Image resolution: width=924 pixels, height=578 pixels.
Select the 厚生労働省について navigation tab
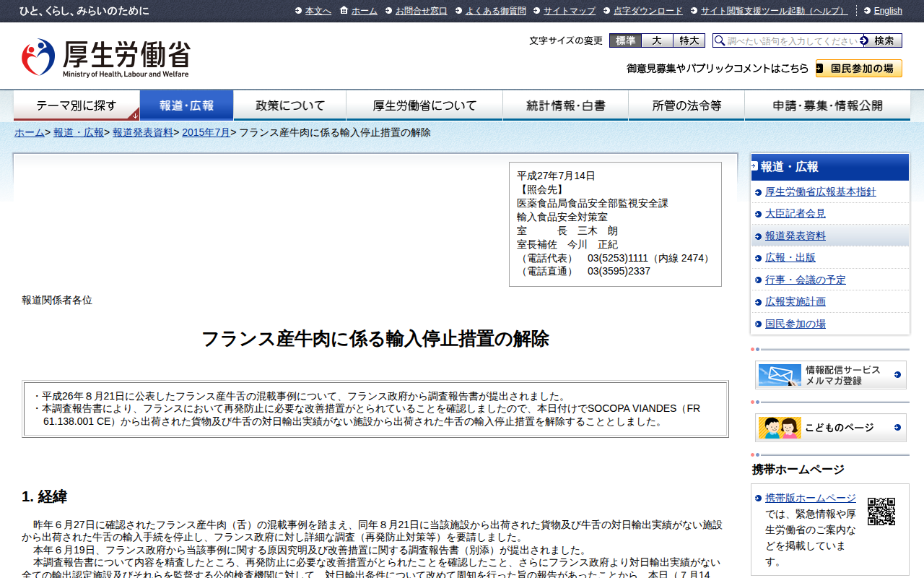pyautogui.click(x=424, y=105)
